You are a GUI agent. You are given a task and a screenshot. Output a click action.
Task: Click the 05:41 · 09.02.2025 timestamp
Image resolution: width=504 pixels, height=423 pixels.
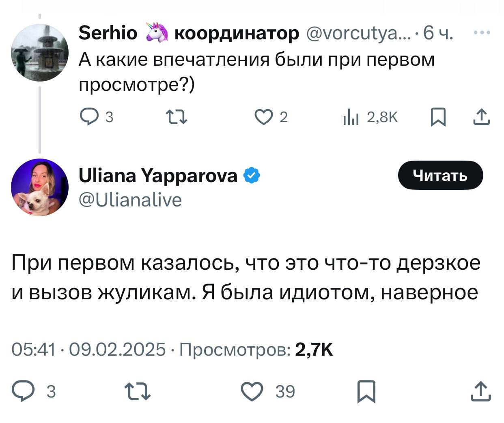[x=89, y=349]
